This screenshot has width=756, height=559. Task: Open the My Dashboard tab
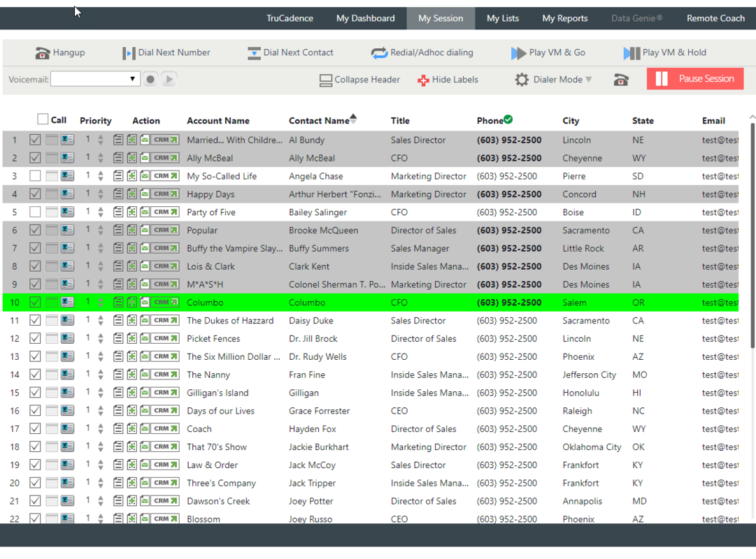click(365, 17)
